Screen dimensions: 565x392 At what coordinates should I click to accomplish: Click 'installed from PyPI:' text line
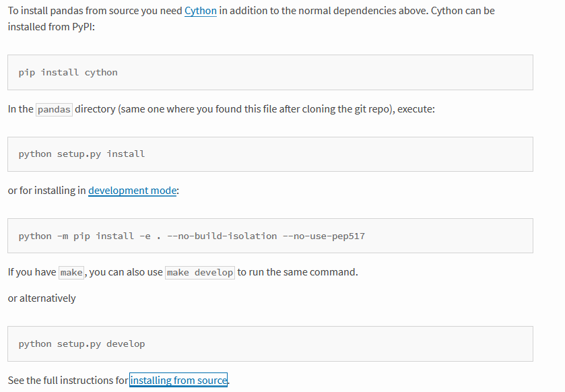point(51,27)
